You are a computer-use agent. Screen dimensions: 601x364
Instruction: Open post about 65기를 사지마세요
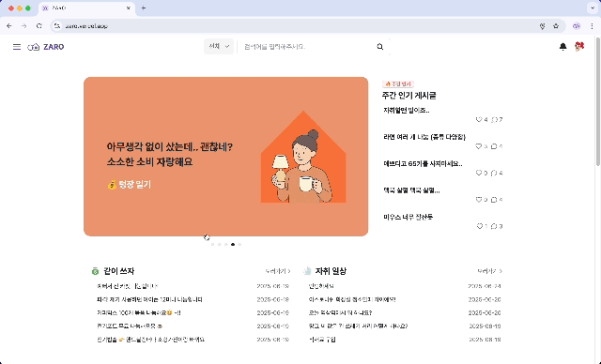click(423, 163)
